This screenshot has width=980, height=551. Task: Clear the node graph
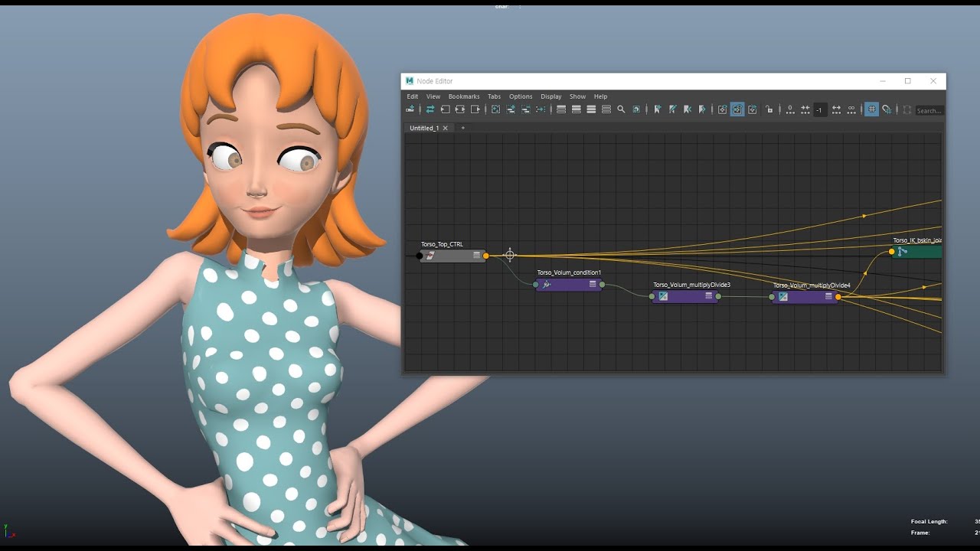495,109
